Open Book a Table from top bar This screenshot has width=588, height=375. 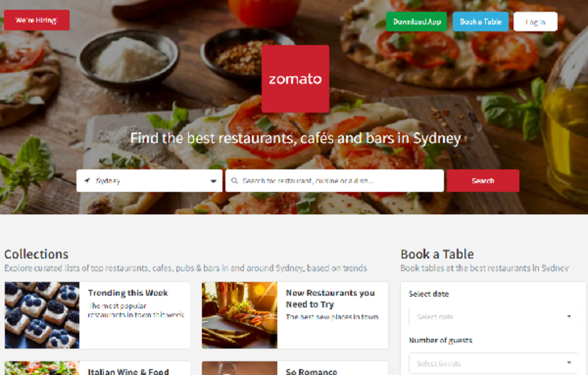(480, 22)
